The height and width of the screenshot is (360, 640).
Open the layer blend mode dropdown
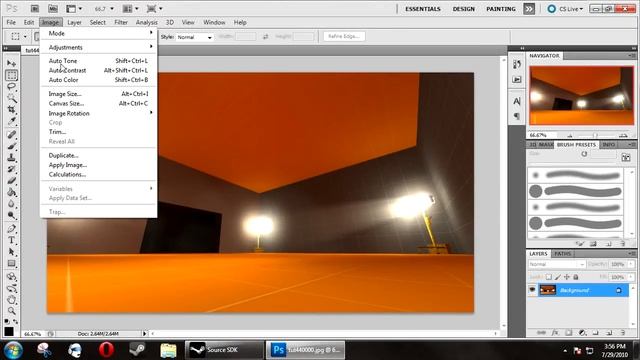pos(557,264)
